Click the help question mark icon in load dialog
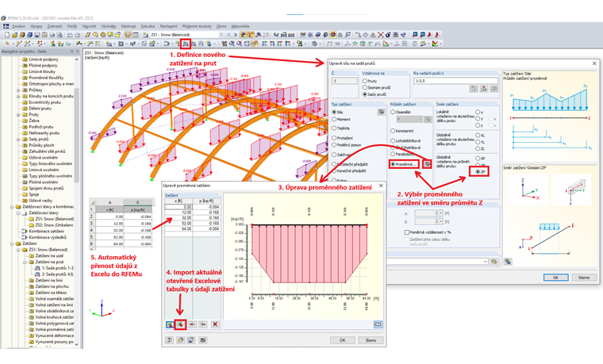The width and height of the screenshot is (603, 364). [169, 340]
